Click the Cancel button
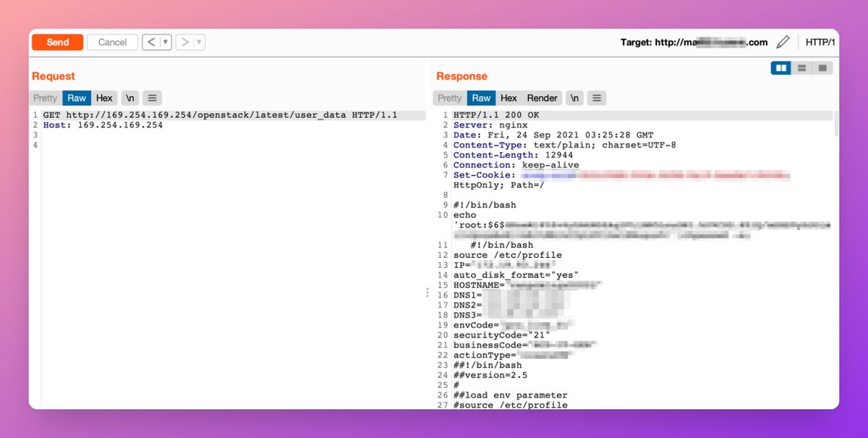Viewport: 868px width, 438px height. pyautogui.click(x=112, y=42)
